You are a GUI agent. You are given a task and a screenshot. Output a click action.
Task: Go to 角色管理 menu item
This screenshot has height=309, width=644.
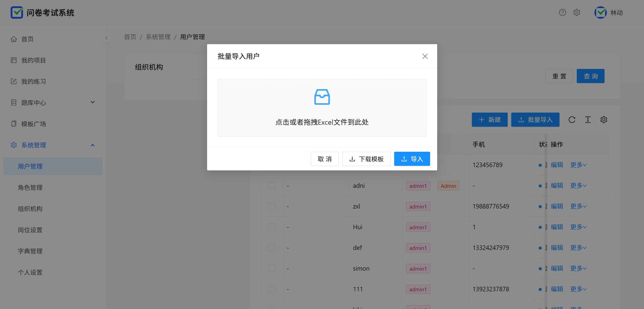[x=30, y=188]
